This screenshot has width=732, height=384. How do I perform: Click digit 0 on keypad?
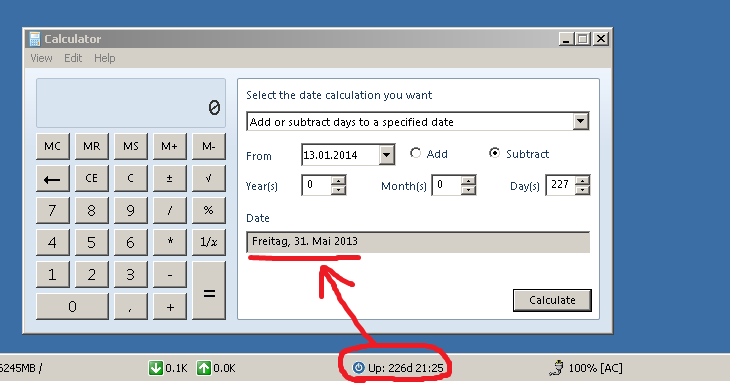pyautogui.click(x=72, y=307)
